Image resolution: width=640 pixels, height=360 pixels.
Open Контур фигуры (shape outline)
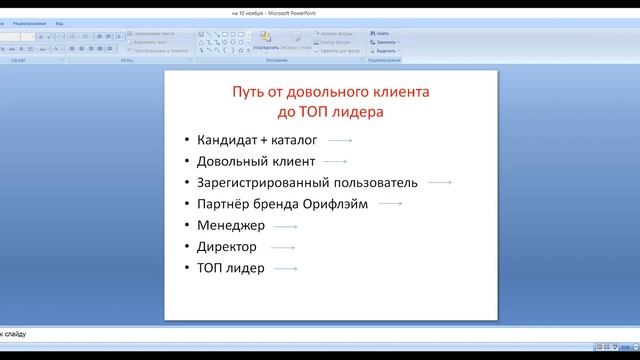[x=333, y=42]
